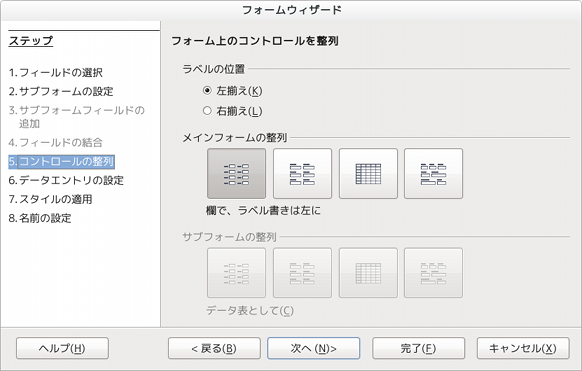Click subform columnar labels-left layout icon
Viewport: 582px width, 371px height.
tap(236, 273)
